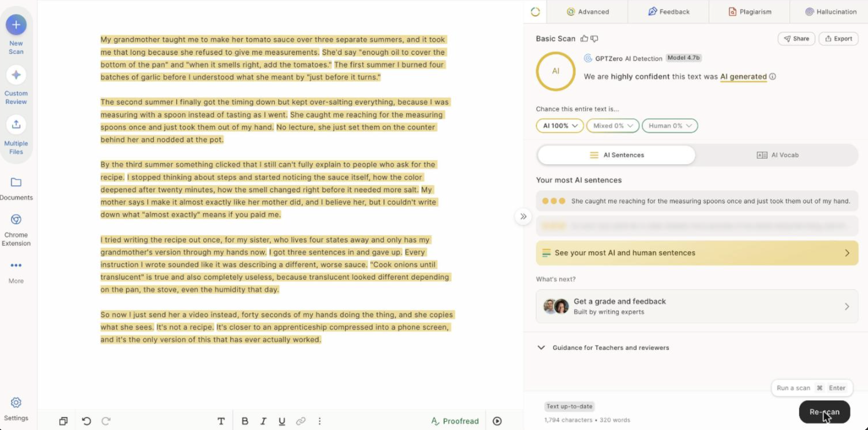The height and width of the screenshot is (430, 868).
Task: Switch to the Hallucination tab
Action: (x=831, y=12)
